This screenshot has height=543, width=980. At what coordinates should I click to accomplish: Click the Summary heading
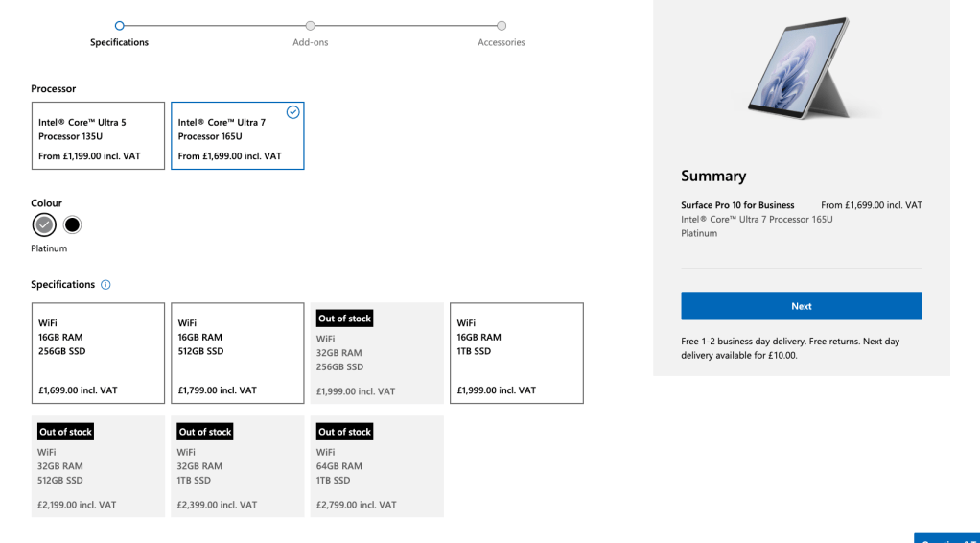click(713, 176)
